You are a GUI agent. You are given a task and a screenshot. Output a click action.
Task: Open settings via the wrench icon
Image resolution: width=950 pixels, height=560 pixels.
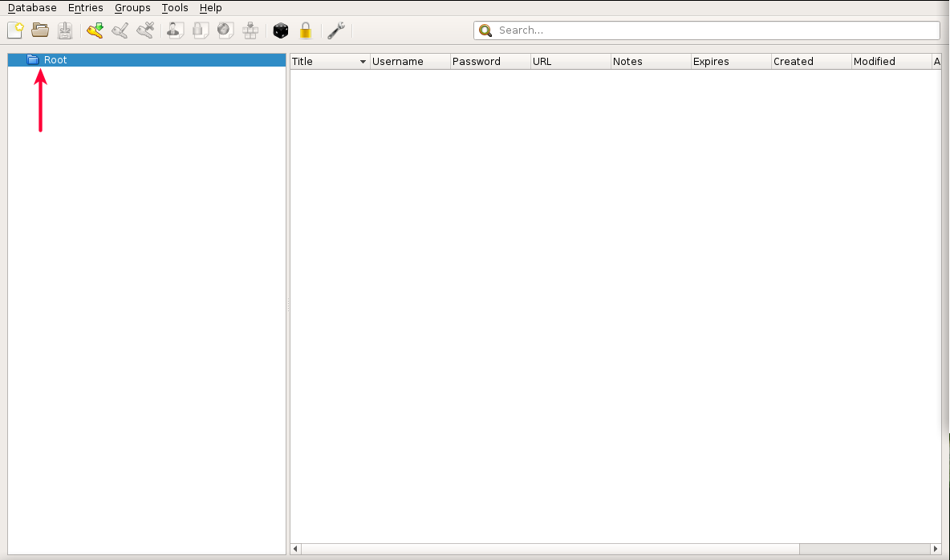point(336,30)
